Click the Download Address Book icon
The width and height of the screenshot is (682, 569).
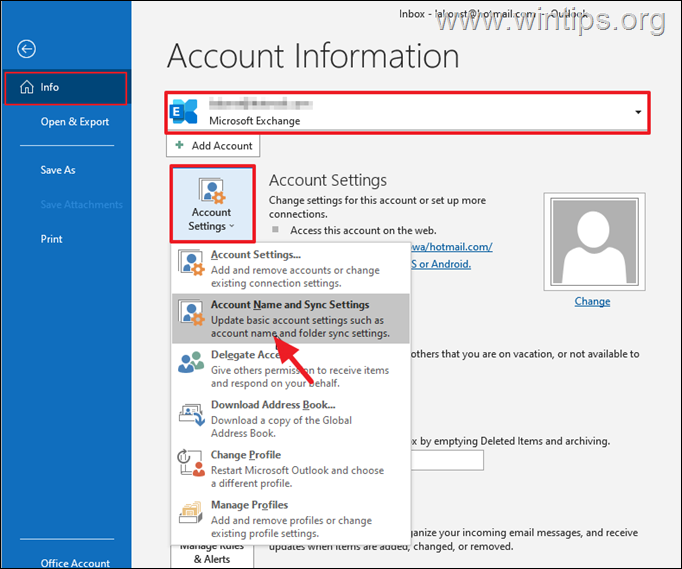tap(191, 415)
